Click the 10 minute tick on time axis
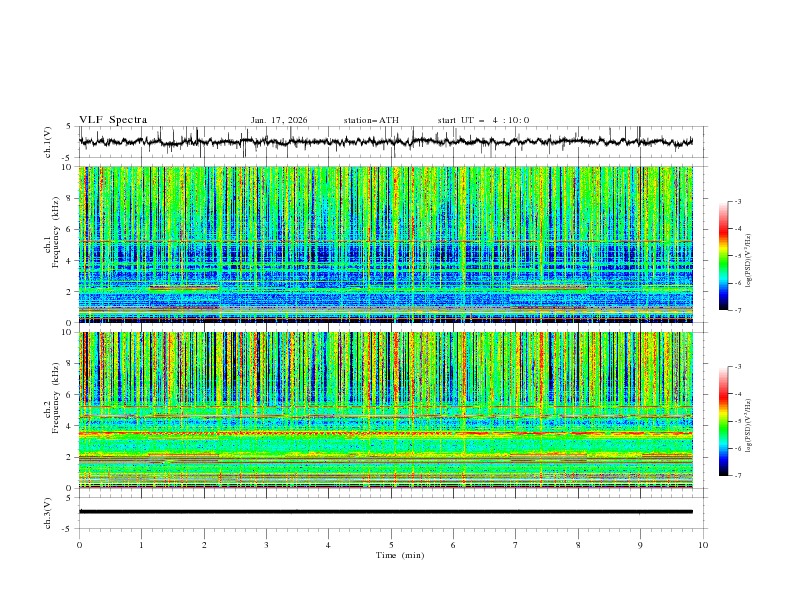The height and width of the screenshot is (612, 792). click(x=703, y=545)
